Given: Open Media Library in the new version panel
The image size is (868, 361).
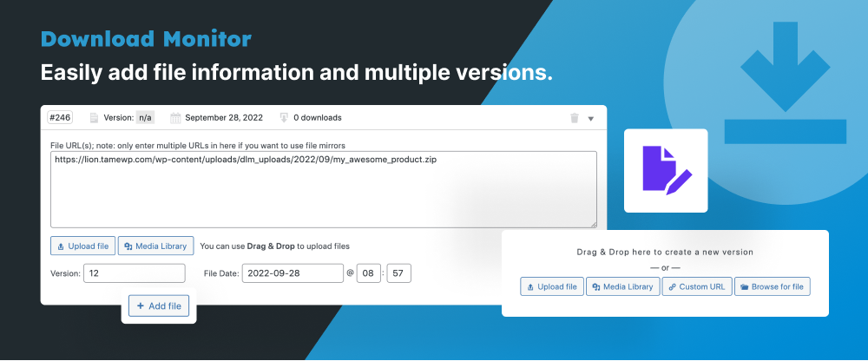Looking at the screenshot, I should [622, 286].
